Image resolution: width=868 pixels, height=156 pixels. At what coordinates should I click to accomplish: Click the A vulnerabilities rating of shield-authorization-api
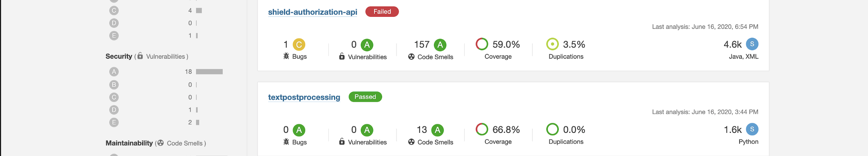click(367, 45)
